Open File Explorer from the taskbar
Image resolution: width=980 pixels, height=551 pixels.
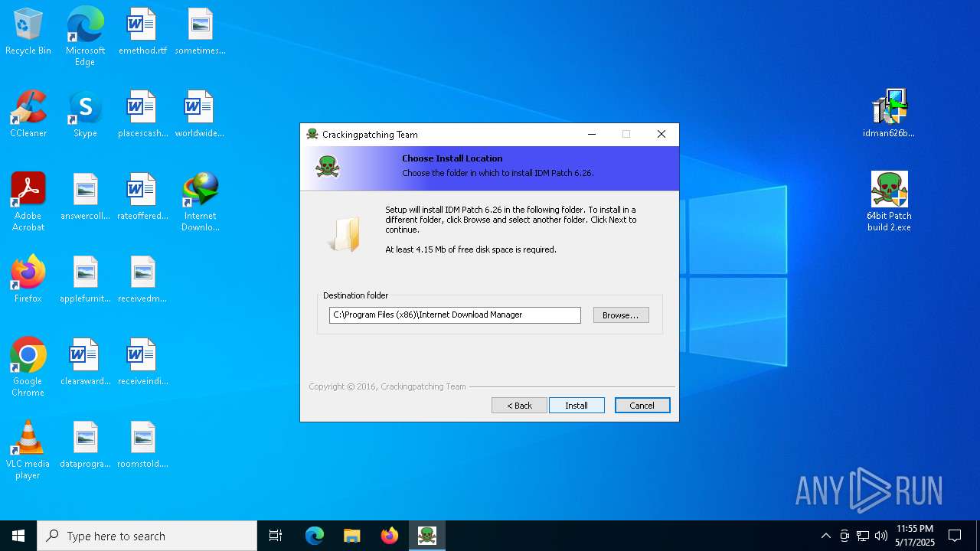352,536
